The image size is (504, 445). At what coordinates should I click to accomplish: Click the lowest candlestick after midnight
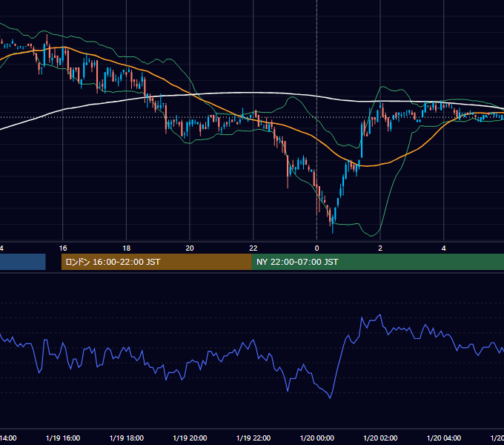[x=332, y=223]
